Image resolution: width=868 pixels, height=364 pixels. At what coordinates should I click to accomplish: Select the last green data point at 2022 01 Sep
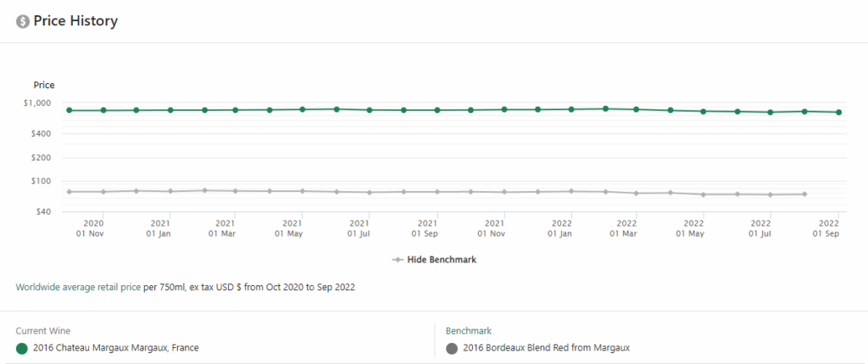pos(838,112)
